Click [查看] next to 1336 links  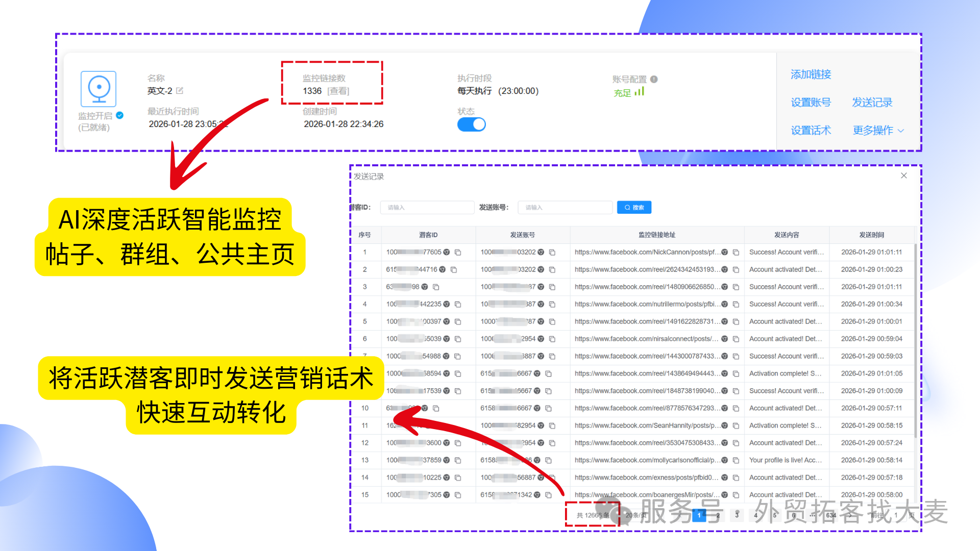point(338,91)
